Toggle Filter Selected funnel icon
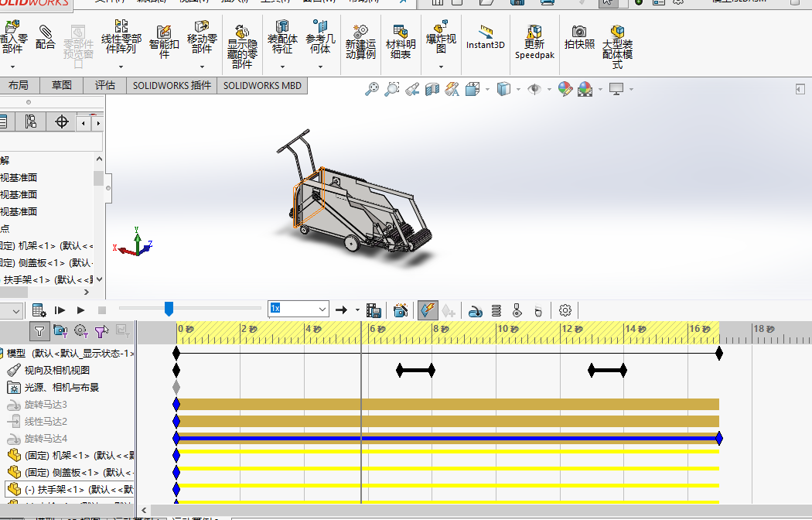Viewport: 812px width, 520px height. pos(101,330)
